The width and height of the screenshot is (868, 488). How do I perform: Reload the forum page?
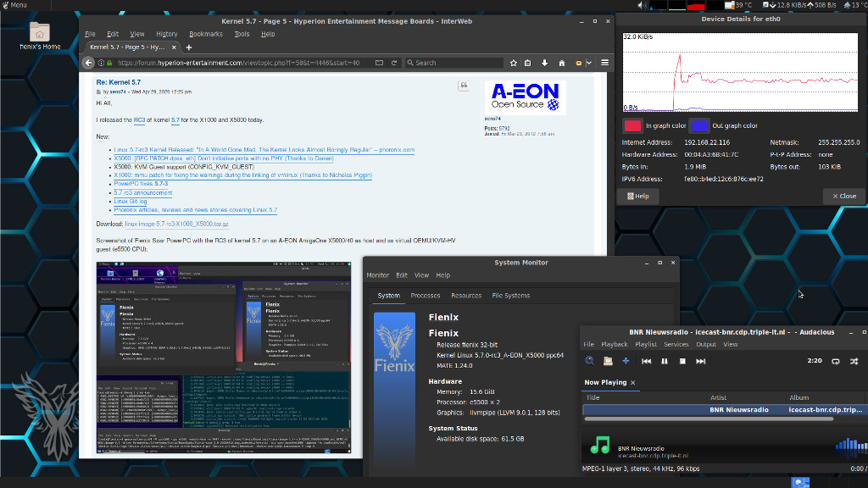pos(394,63)
